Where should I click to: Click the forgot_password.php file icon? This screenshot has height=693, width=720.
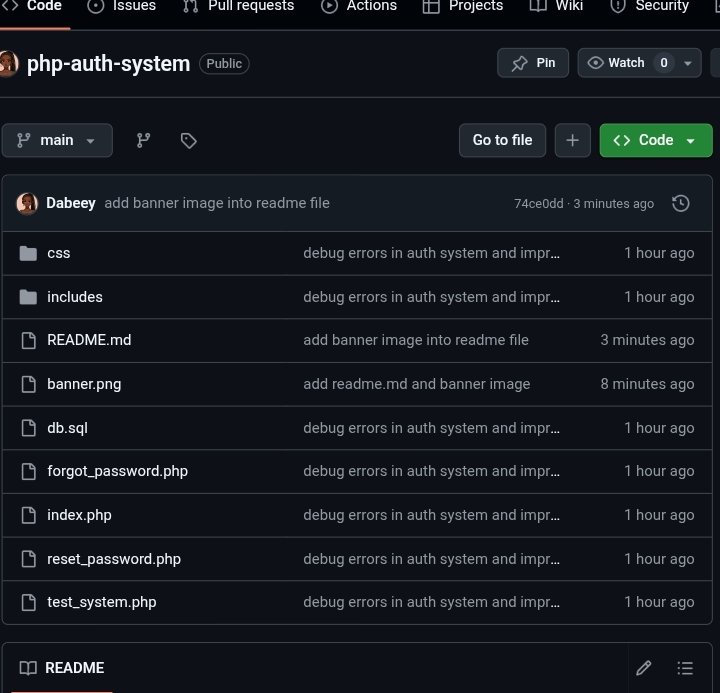click(28, 471)
